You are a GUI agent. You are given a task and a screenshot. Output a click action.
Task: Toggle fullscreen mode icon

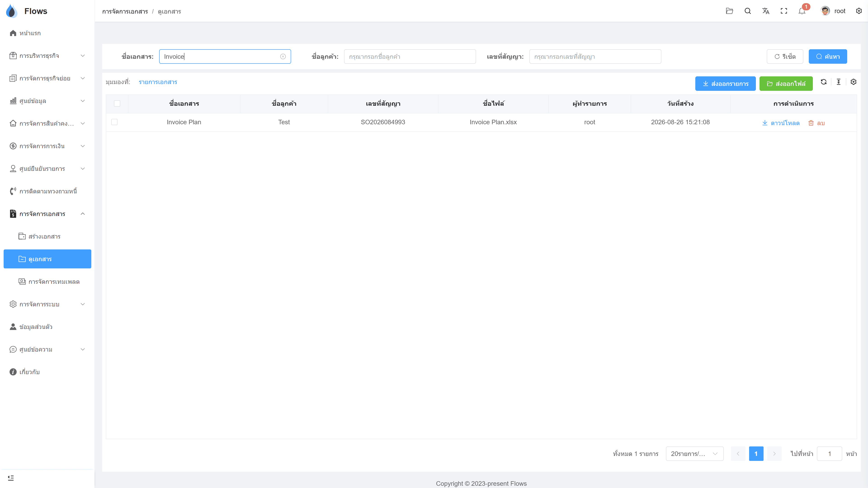[784, 11]
